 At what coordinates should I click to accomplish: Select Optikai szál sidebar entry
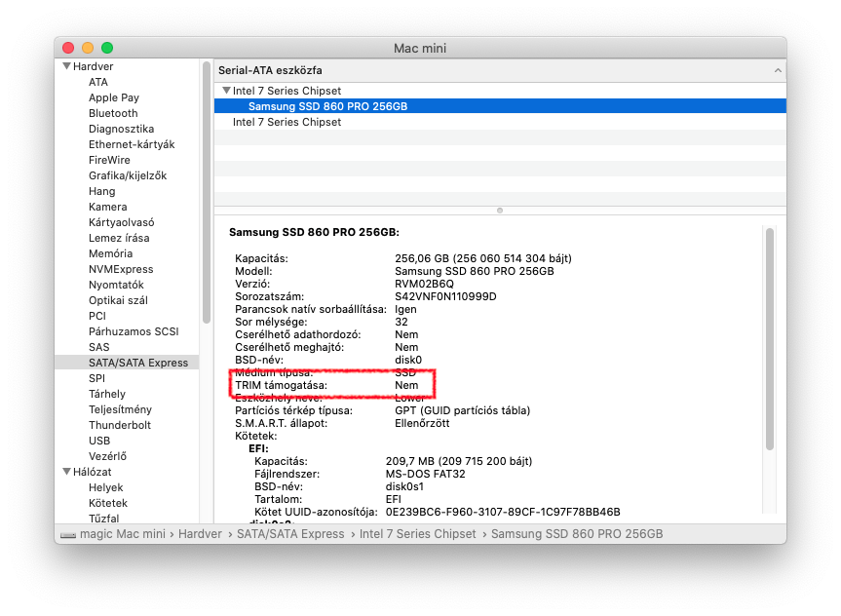coord(118,300)
